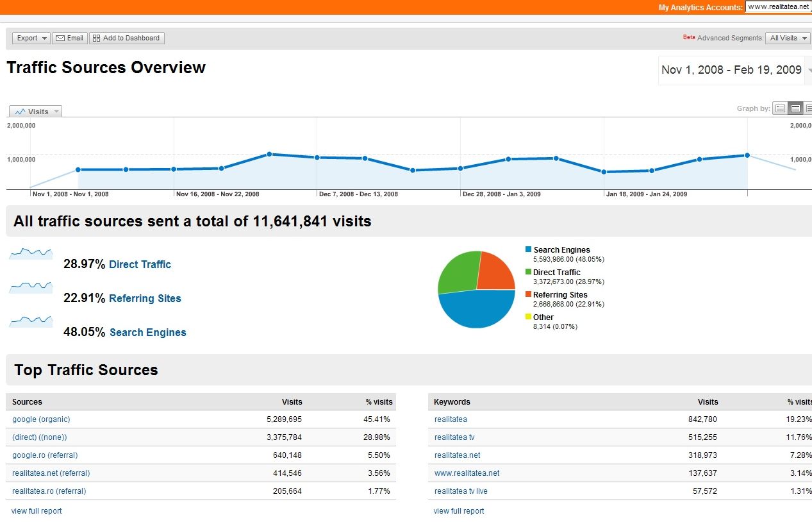Open the Direct Traffic report link
The width and height of the screenshot is (812, 522).
140,264
